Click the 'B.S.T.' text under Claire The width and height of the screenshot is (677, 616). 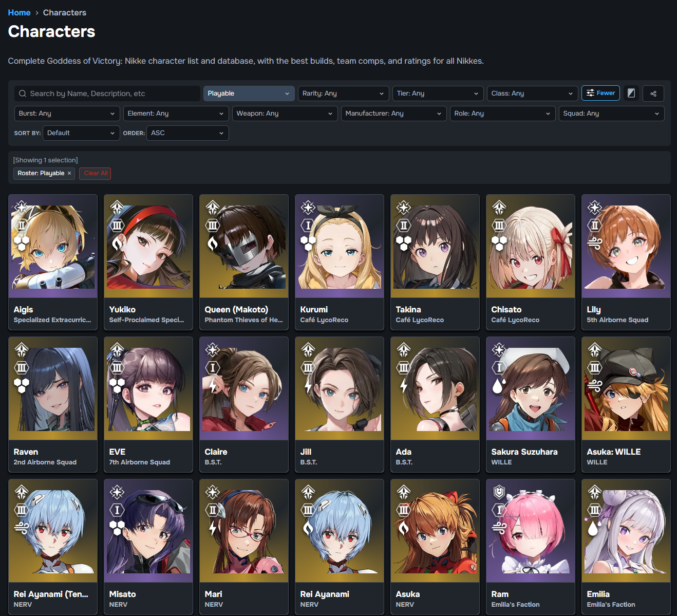point(213,462)
